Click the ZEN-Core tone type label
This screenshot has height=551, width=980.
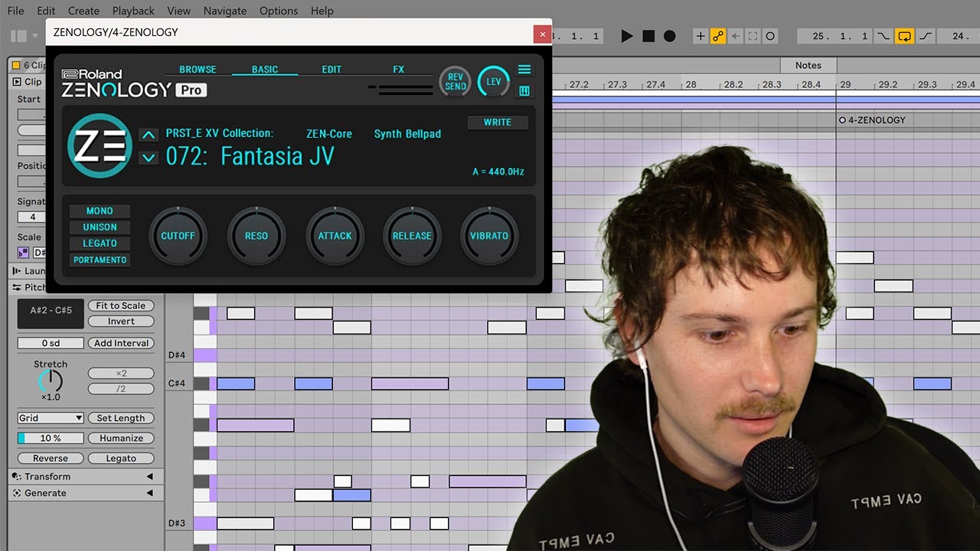(329, 134)
